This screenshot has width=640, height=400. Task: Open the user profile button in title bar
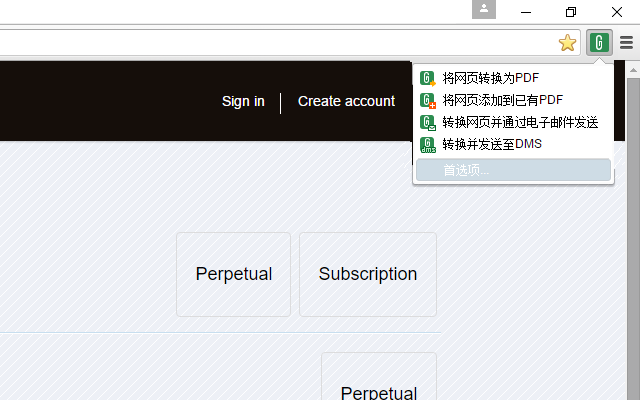(x=484, y=9)
